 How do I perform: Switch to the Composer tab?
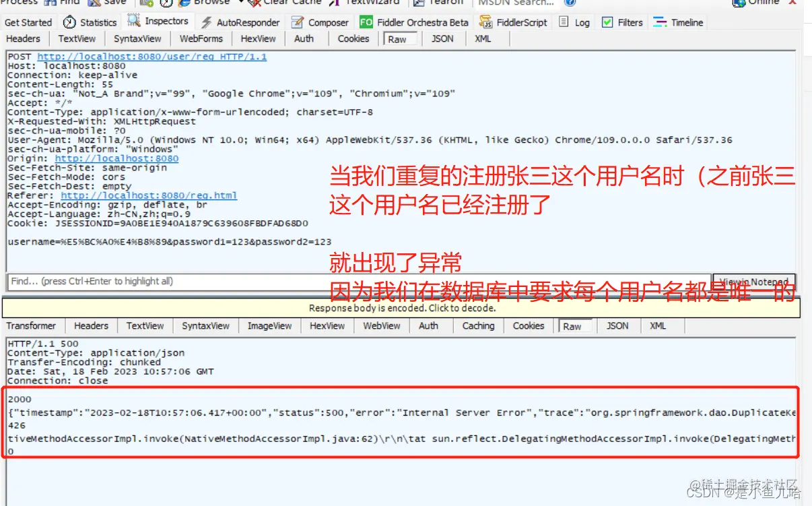320,22
